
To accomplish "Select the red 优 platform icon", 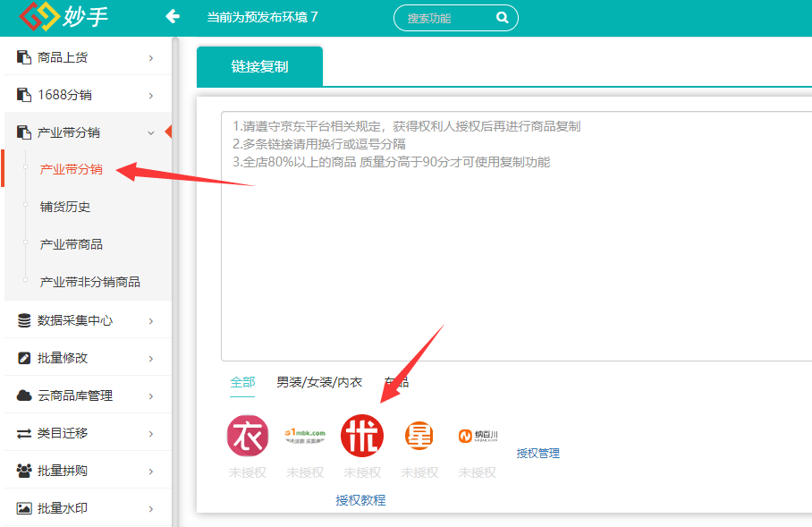I will point(362,436).
